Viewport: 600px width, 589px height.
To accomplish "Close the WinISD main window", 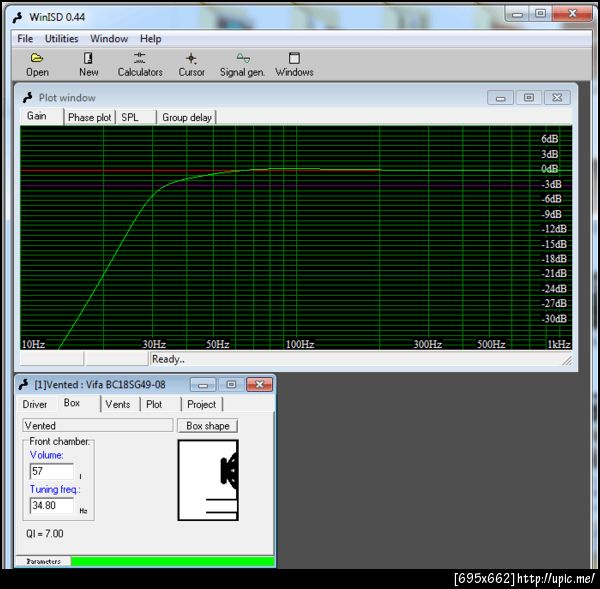I will 572,14.
